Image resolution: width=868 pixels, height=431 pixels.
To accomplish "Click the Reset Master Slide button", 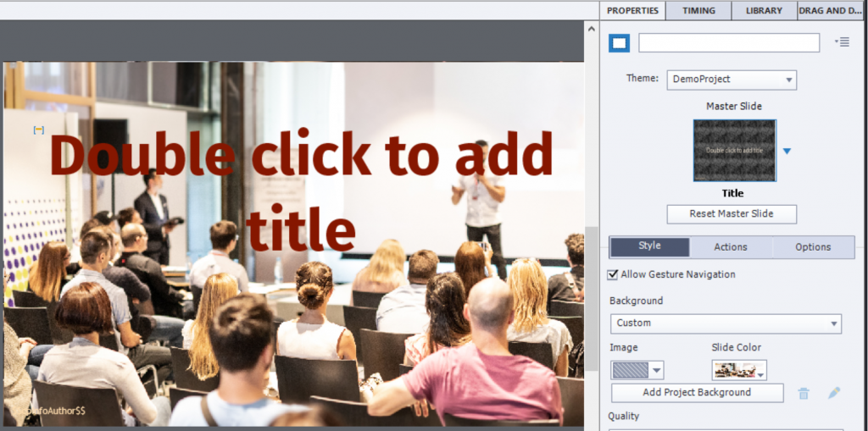I will point(731,213).
